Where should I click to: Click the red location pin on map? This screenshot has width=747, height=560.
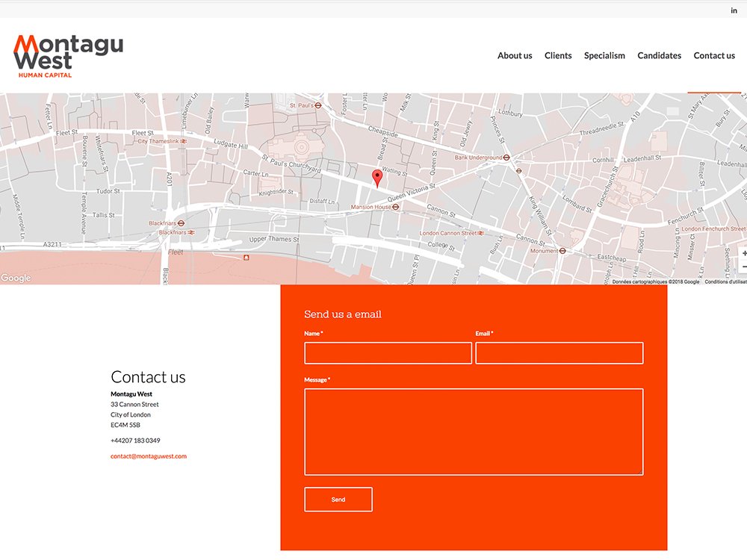pos(377,178)
